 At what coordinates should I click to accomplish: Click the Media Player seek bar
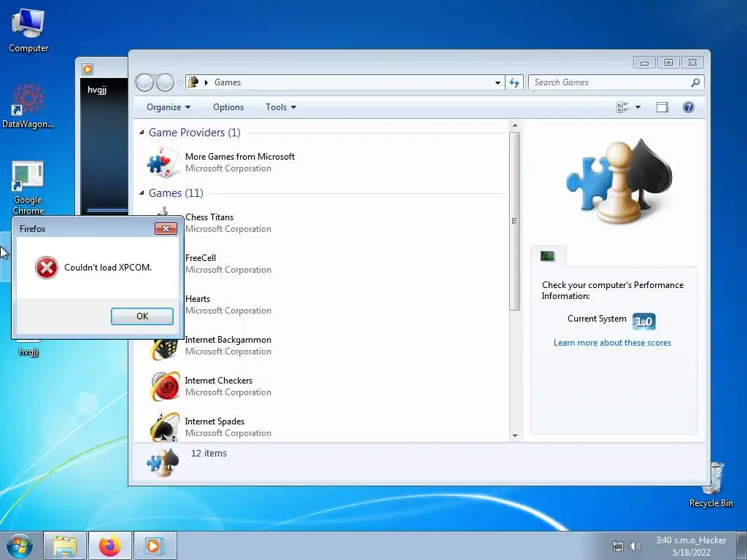click(107, 210)
